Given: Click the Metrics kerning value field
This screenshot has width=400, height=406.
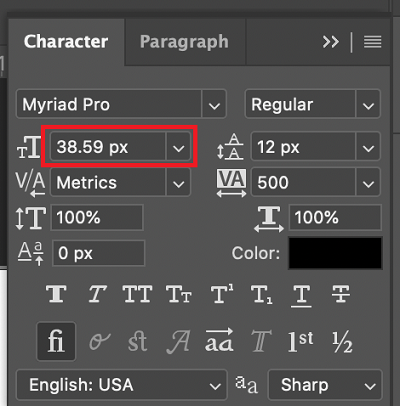Looking at the screenshot, I should [108, 183].
